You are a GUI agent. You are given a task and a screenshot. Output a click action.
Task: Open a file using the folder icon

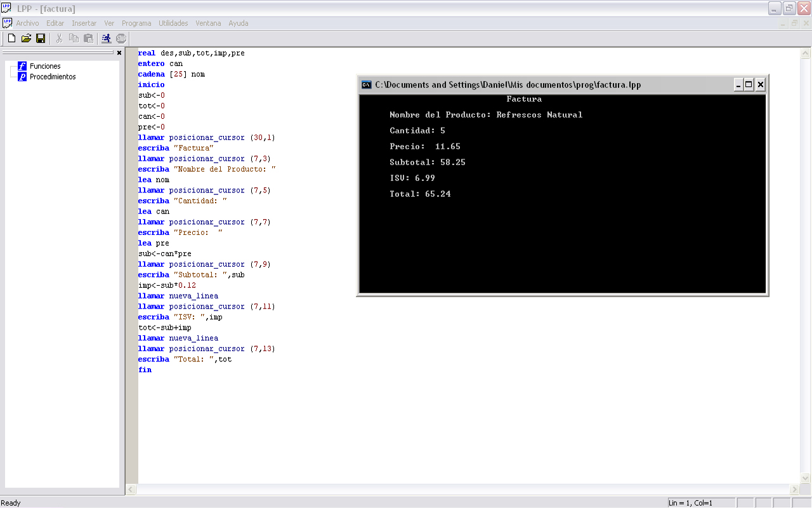(x=26, y=39)
